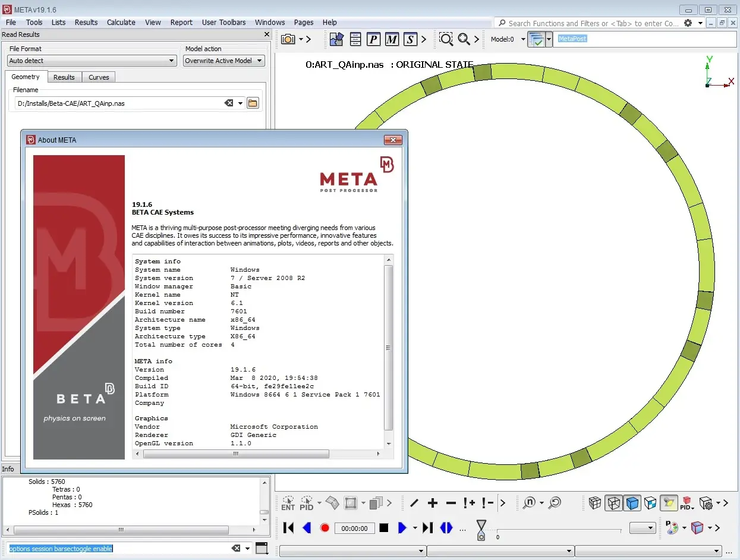
Task: Click the M toolbar icon
Action: [x=392, y=39]
